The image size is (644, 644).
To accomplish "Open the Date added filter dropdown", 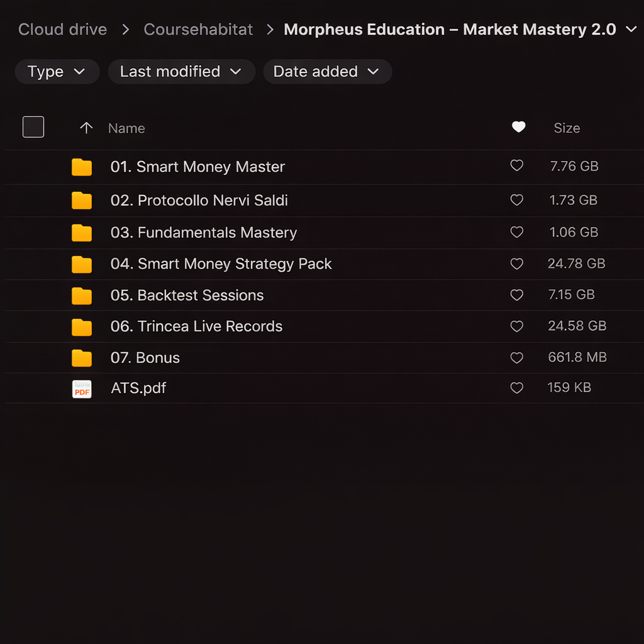I will coord(327,72).
